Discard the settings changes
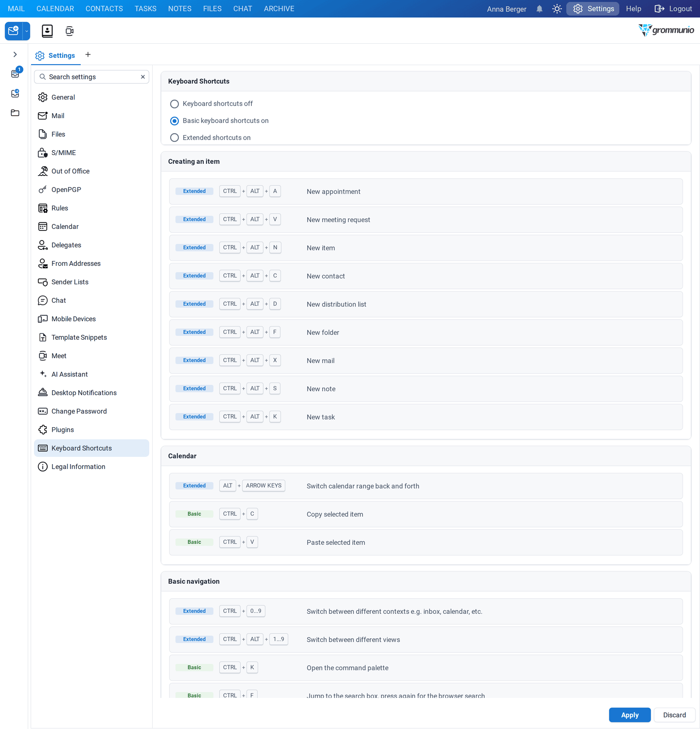The image size is (700, 729). pyautogui.click(x=674, y=715)
